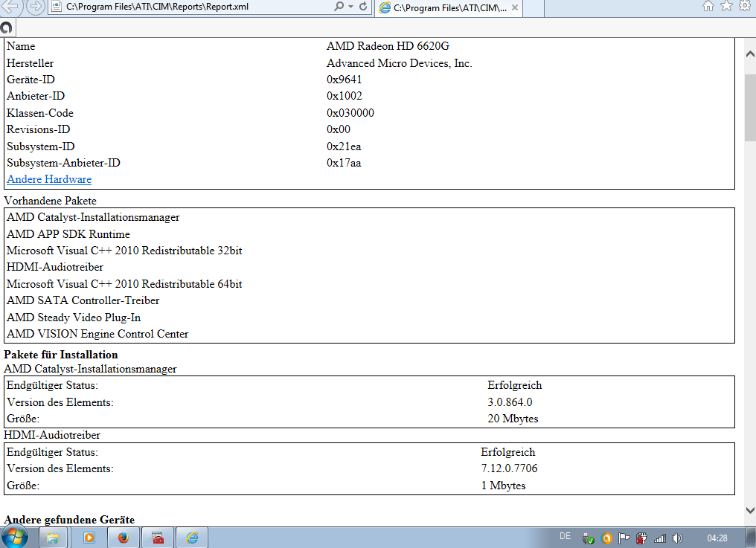Open the address bar autocomplete dropdown arrow
The image size is (756, 548).
click(x=351, y=7)
